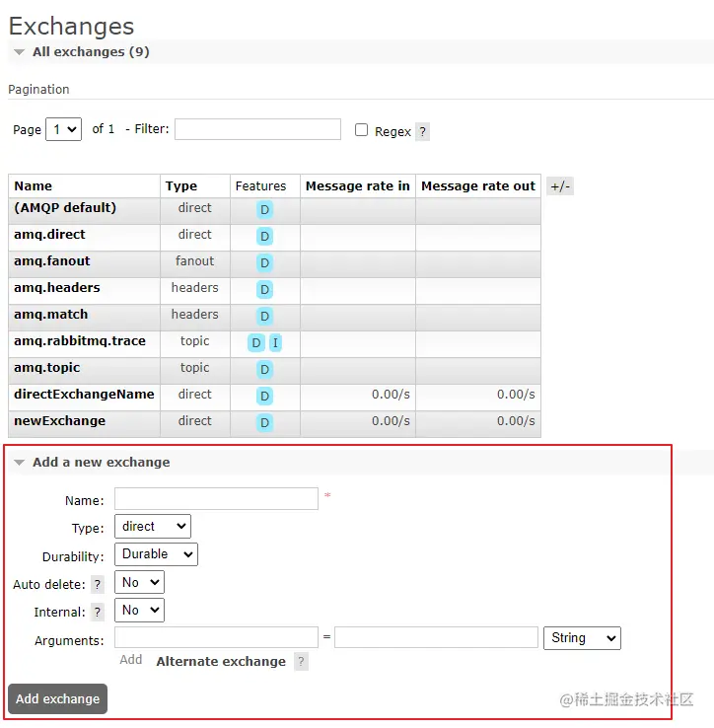The image size is (714, 728).
Task: Sort exchanges by Type column
Action: tap(181, 185)
